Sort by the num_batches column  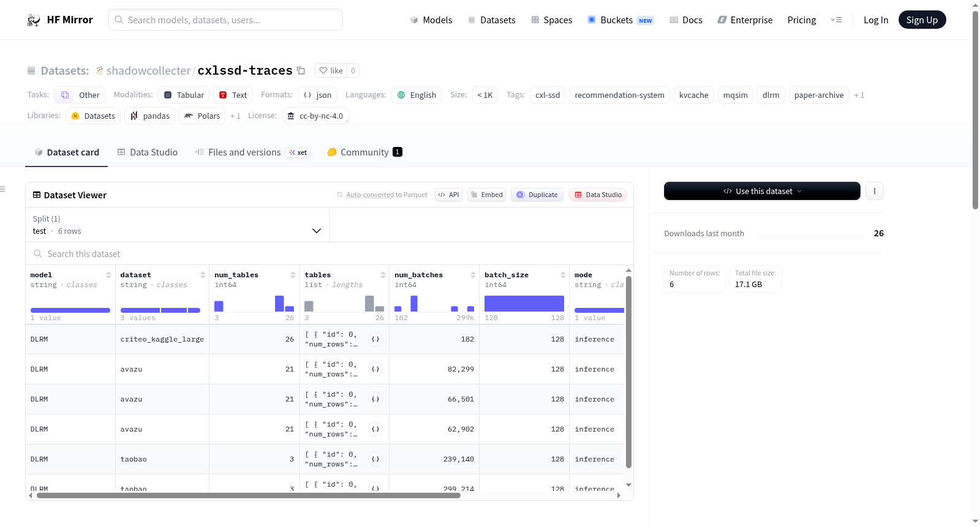coord(473,275)
